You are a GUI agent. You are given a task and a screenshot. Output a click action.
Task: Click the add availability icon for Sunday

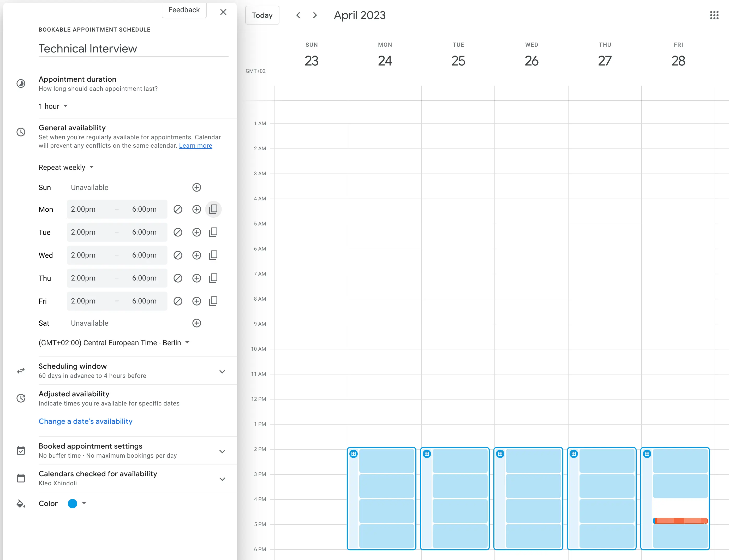pyautogui.click(x=196, y=187)
